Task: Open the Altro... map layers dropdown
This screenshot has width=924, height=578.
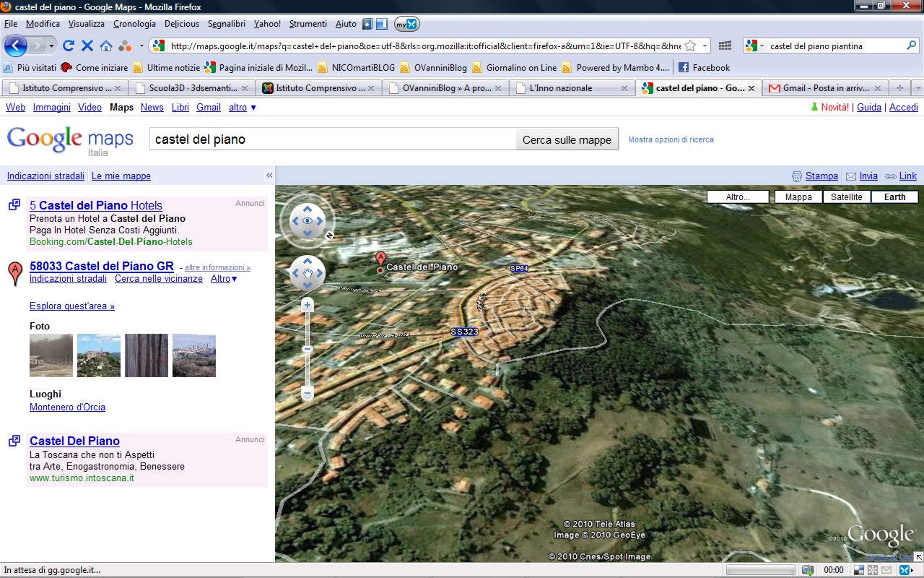Action: click(x=738, y=197)
